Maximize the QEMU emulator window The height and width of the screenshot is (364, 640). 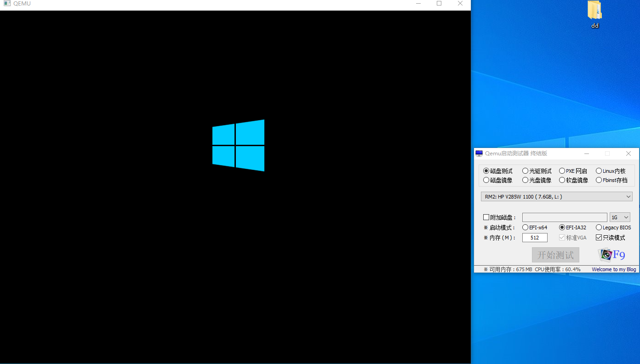coord(439,3)
